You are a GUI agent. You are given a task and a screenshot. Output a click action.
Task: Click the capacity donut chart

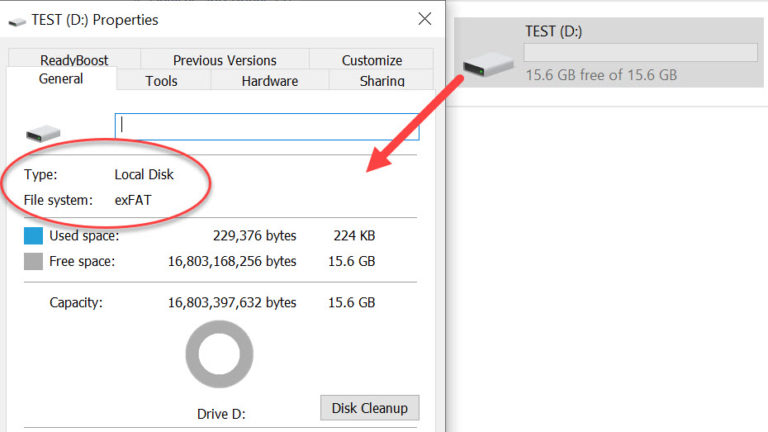219,353
